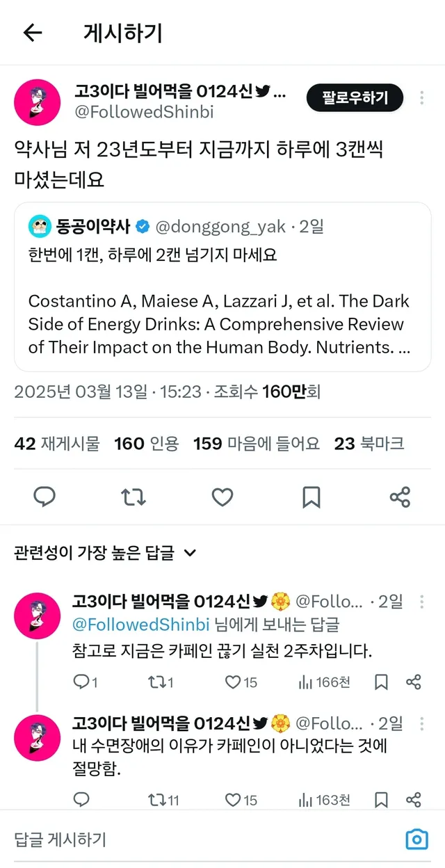The width and height of the screenshot is (445, 868).
Task: Open three-dot menu on first reply
Action: coord(421,602)
